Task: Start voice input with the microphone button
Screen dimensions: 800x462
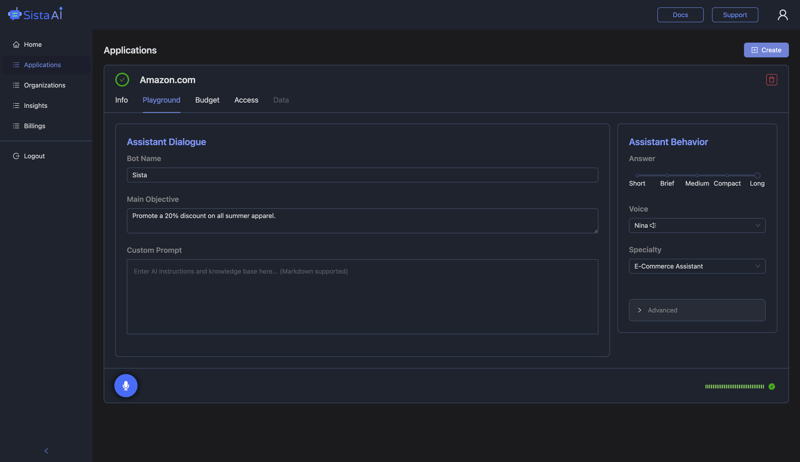Action: tap(126, 386)
